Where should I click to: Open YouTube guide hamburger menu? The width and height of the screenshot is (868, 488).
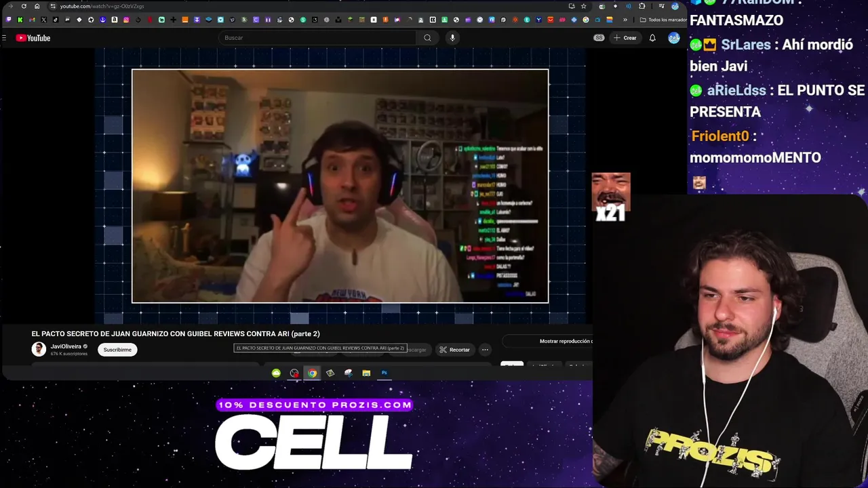(4, 38)
